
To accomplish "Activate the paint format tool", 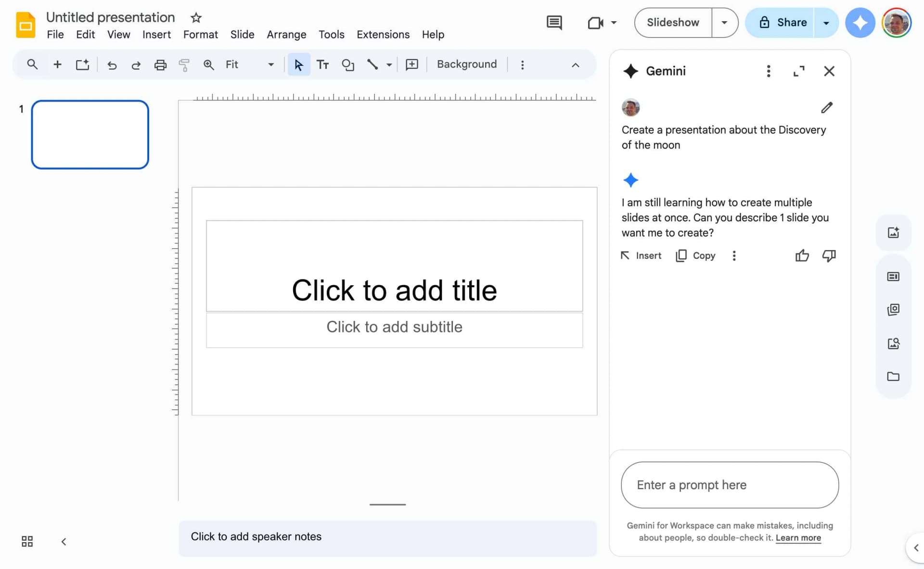I will (x=184, y=65).
